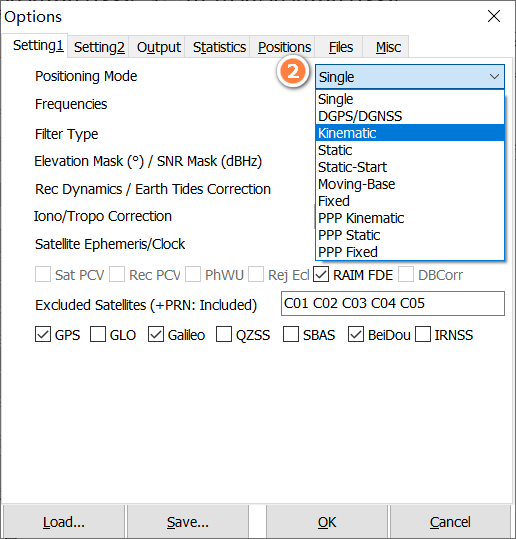Select Kinematic from positioning mode list
Viewport: 516px width, 539px height.
tap(410, 133)
